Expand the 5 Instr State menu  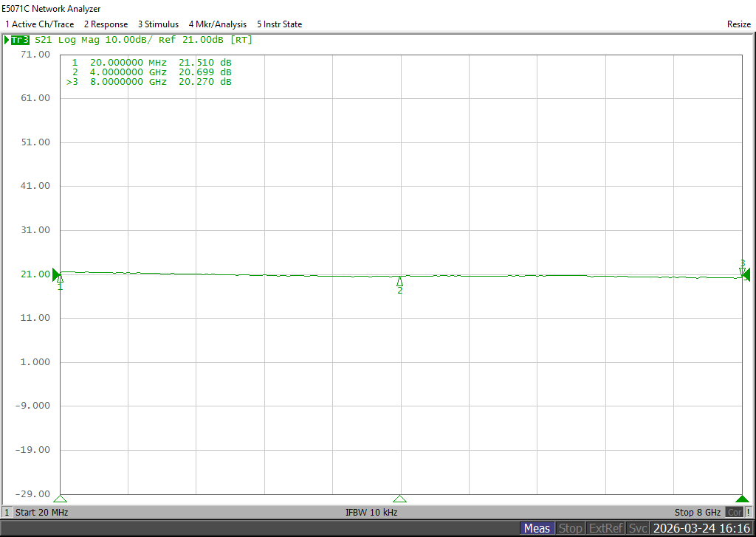pos(280,24)
